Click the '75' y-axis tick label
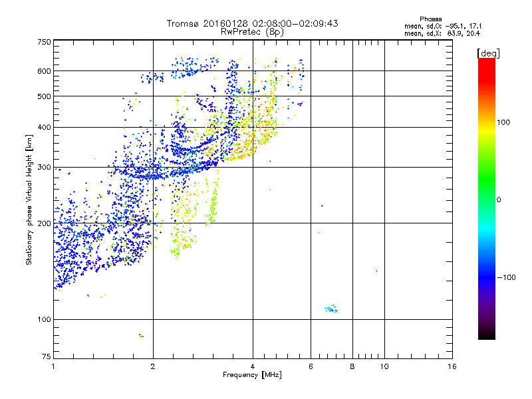 coord(47,356)
